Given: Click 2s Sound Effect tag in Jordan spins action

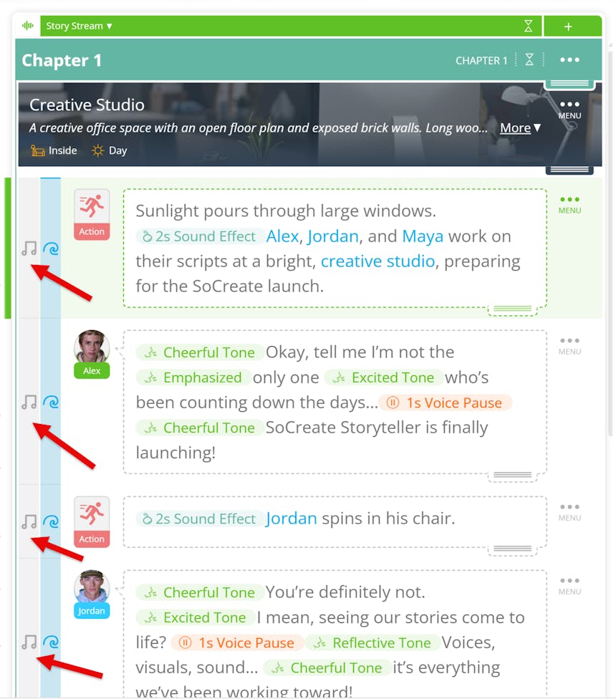Looking at the screenshot, I should tap(199, 519).
